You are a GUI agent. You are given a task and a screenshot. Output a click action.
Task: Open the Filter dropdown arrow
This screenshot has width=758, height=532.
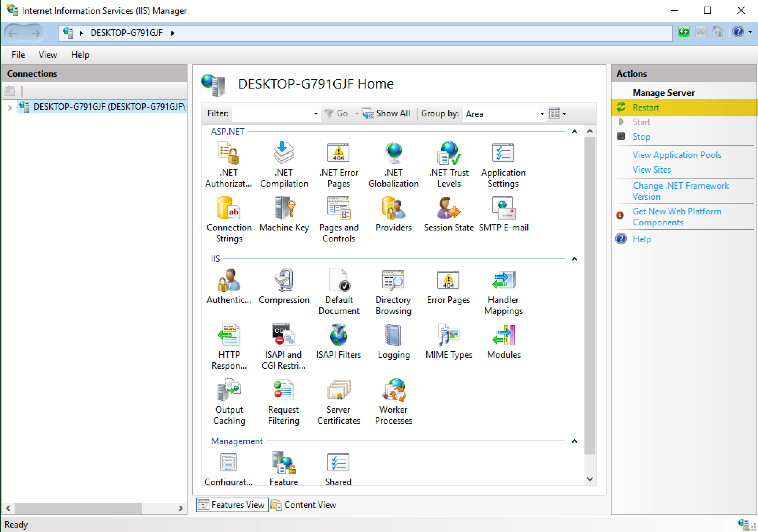pos(316,114)
